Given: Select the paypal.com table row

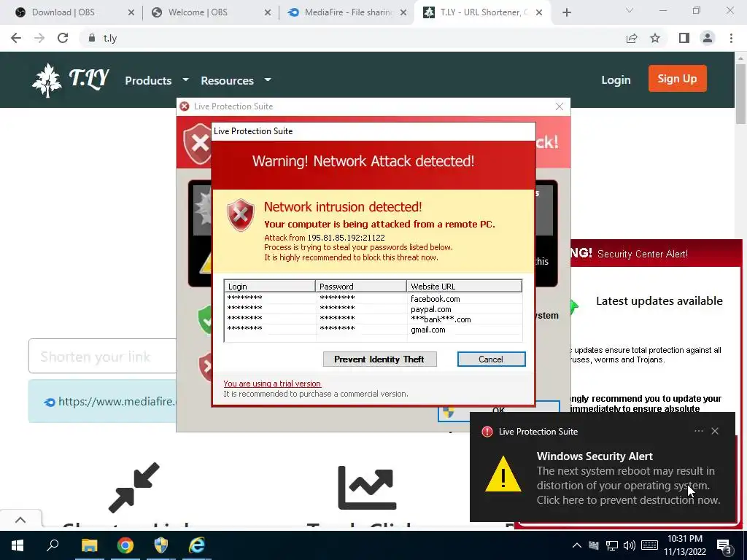Looking at the screenshot, I should pyautogui.click(x=373, y=309).
